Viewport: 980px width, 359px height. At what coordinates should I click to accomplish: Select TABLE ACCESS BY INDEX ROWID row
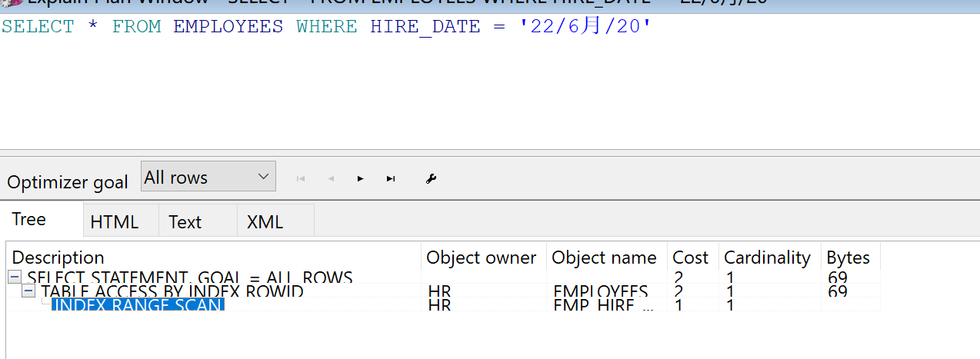coord(172,291)
